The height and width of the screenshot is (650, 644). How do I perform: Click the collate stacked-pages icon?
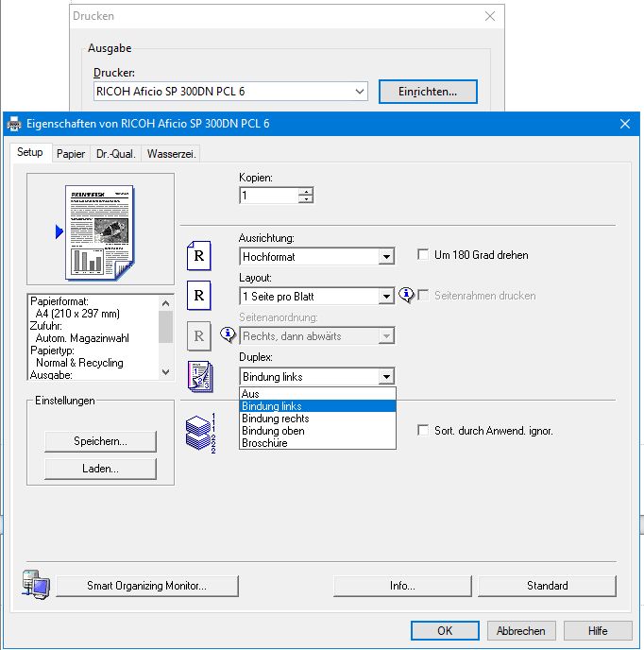pos(200,433)
